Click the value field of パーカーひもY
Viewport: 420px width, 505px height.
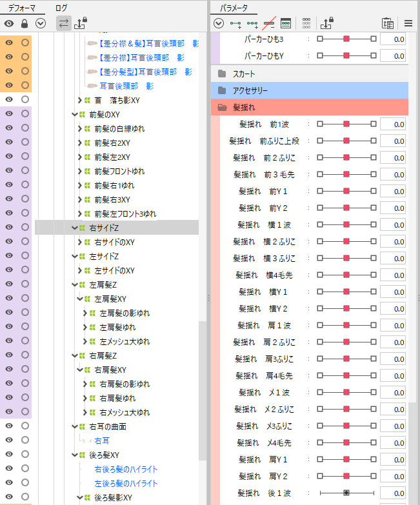pyautogui.click(x=393, y=55)
